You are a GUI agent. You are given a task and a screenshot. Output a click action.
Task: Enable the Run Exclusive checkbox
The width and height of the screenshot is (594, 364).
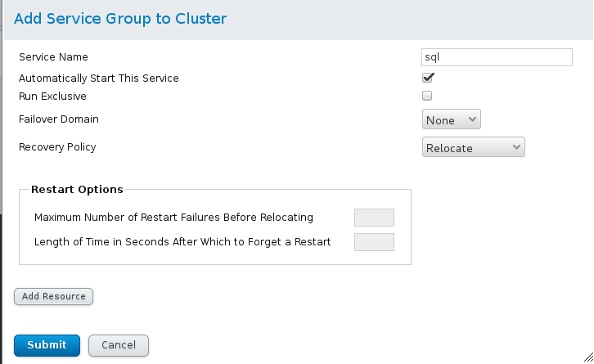(x=427, y=96)
